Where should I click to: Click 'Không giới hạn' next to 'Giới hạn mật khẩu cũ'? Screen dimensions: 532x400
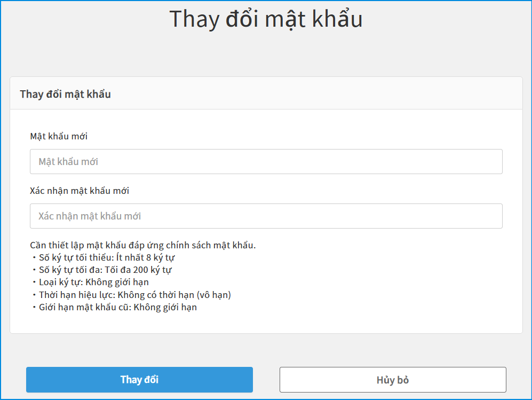pos(165,307)
